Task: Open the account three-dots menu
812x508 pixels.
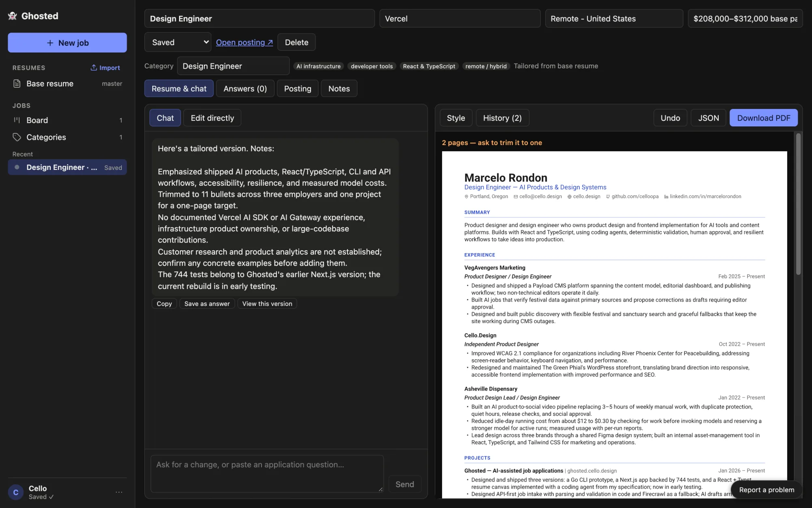Action: click(119, 492)
